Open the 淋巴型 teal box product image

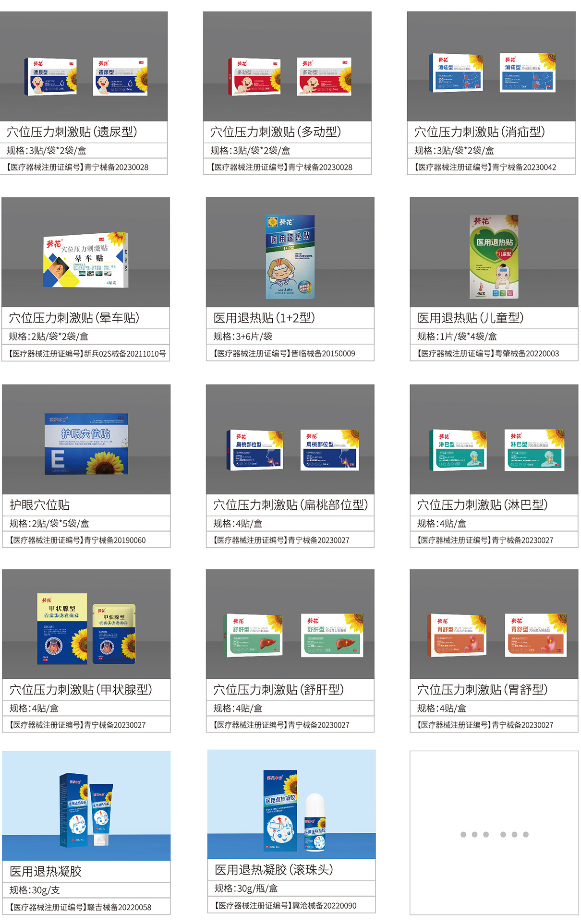494,439
